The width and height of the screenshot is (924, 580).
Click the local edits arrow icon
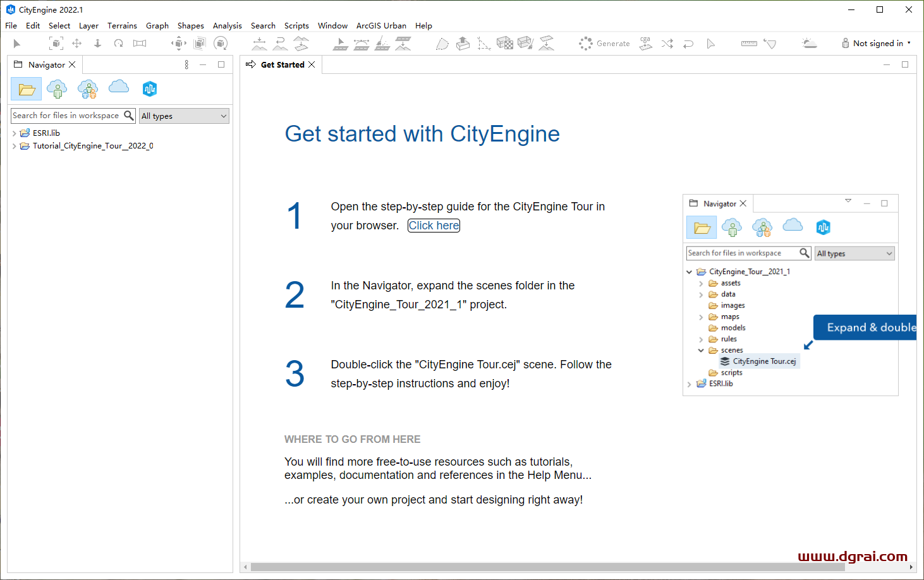coord(711,44)
